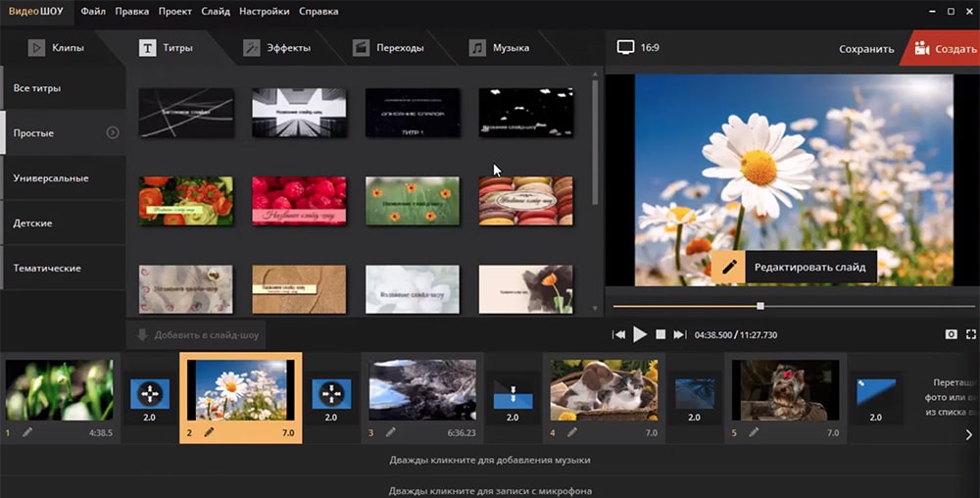Take a snapshot with the camera icon
The width and height of the screenshot is (980, 498).
951,334
